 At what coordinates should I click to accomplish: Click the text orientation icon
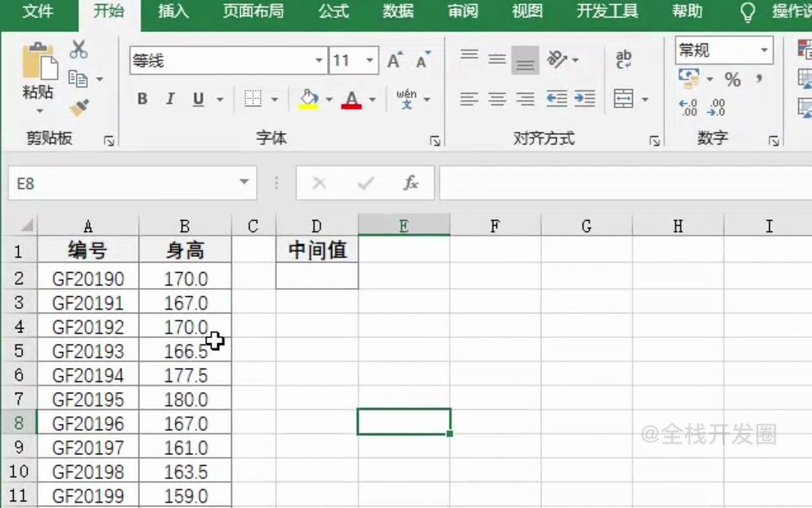point(557,59)
